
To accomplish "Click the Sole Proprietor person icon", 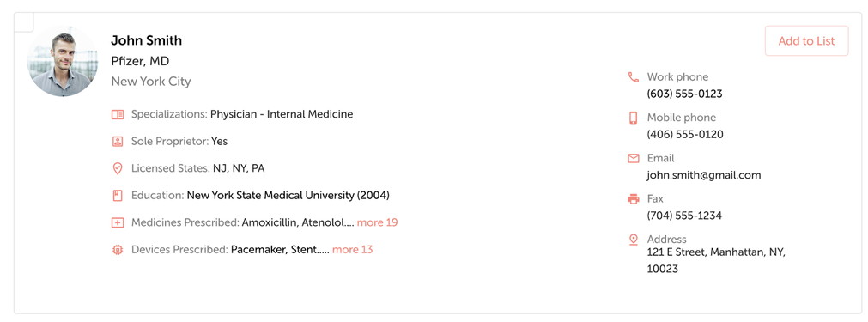I will (118, 142).
